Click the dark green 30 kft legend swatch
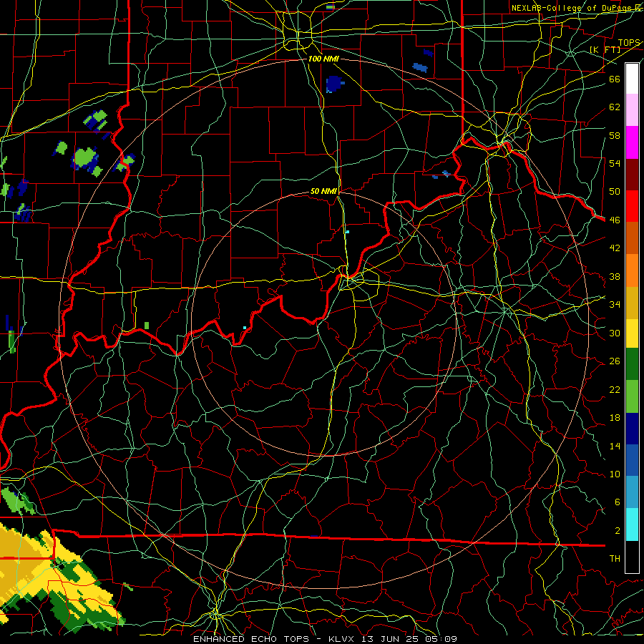 (632, 364)
